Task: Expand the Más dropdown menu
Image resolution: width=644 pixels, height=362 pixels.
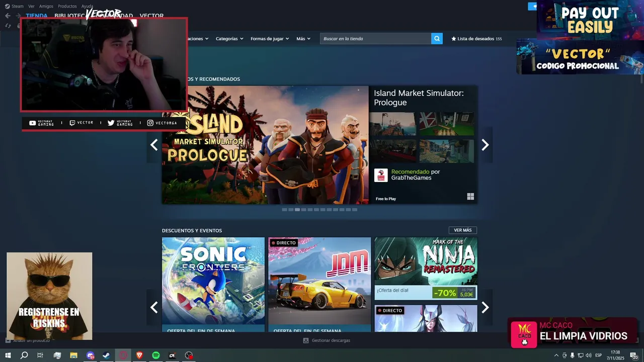Action: 303,39
